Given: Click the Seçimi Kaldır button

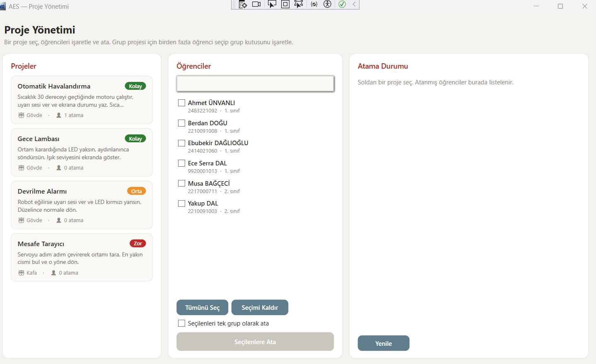Looking at the screenshot, I should 260,307.
